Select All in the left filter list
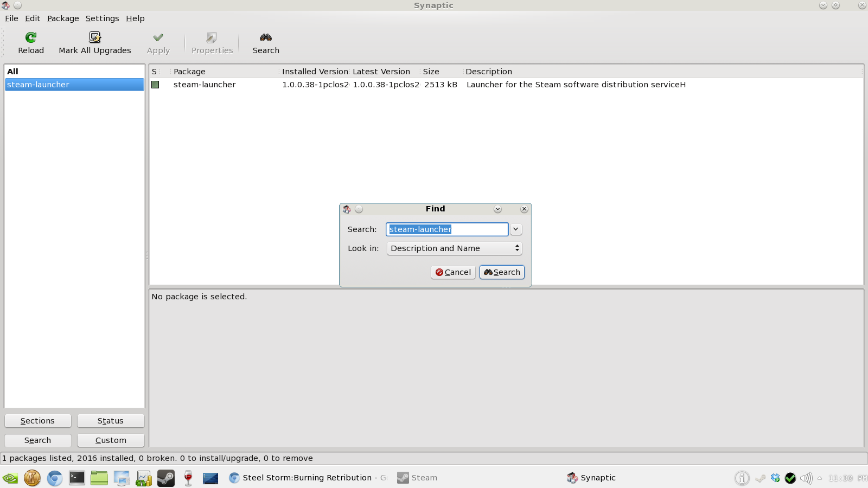This screenshot has width=868, height=488. [74, 72]
